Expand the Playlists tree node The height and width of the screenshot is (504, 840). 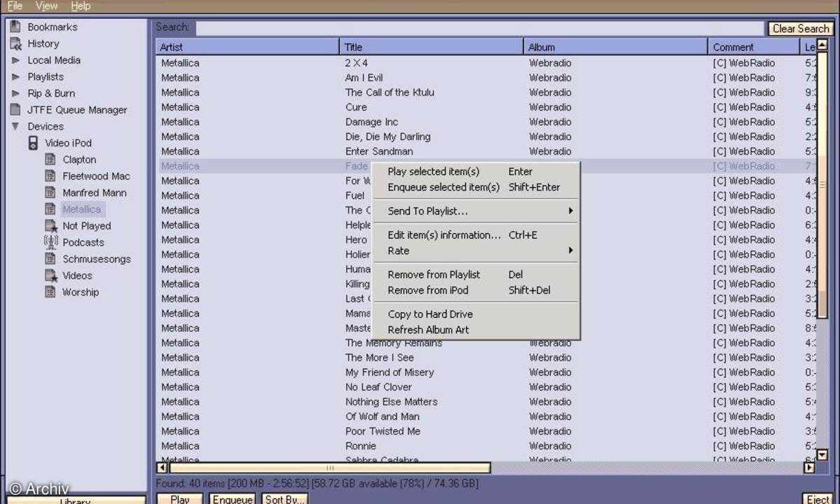(15, 76)
